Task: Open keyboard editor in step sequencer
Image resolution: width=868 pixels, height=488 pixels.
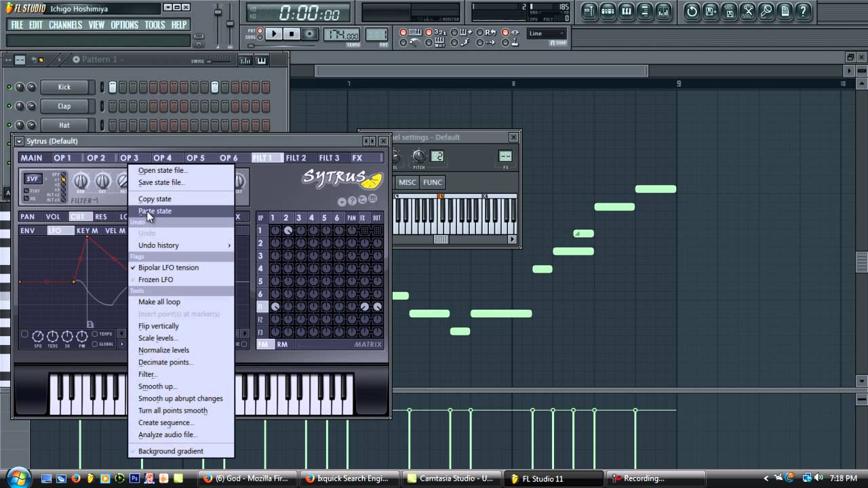Action: pos(262,60)
